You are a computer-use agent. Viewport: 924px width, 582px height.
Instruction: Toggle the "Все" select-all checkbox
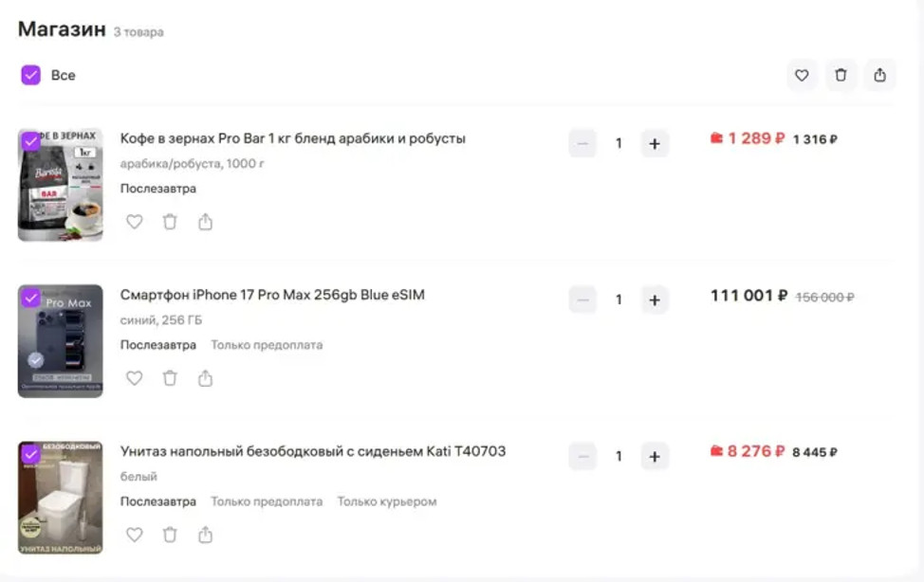(x=30, y=76)
